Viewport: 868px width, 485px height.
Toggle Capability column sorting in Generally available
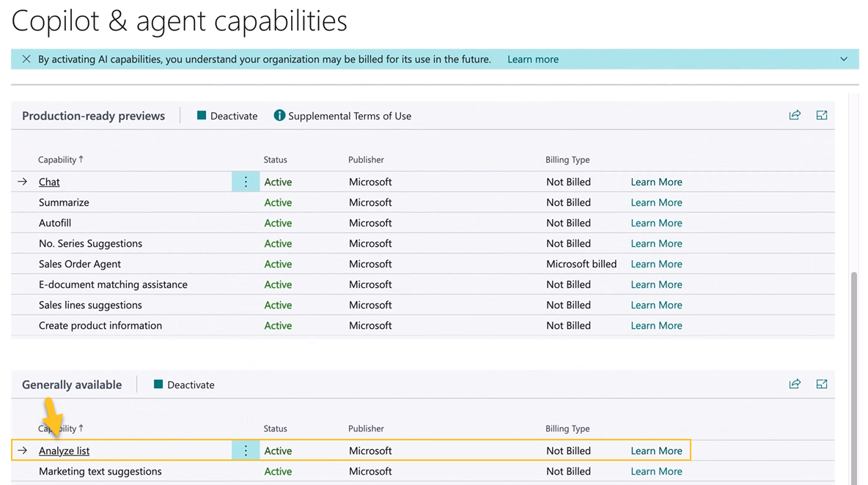(x=59, y=429)
